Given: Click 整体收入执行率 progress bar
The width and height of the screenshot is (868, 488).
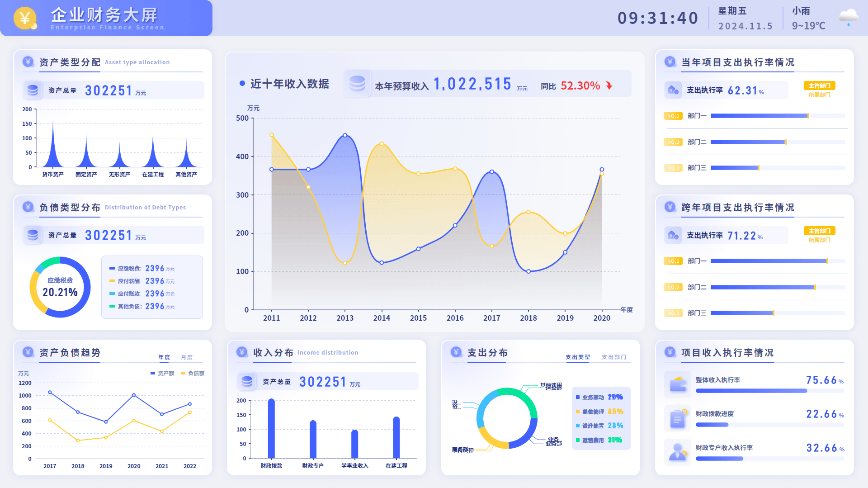Looking at the screenshot, I should [x=770, y=391].
